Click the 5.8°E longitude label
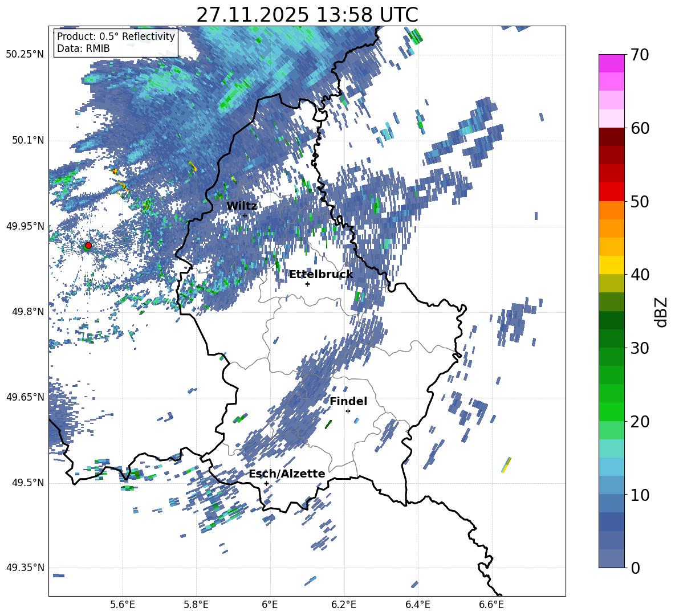This screenshot has width=675, height=616. tap(196, 605)
